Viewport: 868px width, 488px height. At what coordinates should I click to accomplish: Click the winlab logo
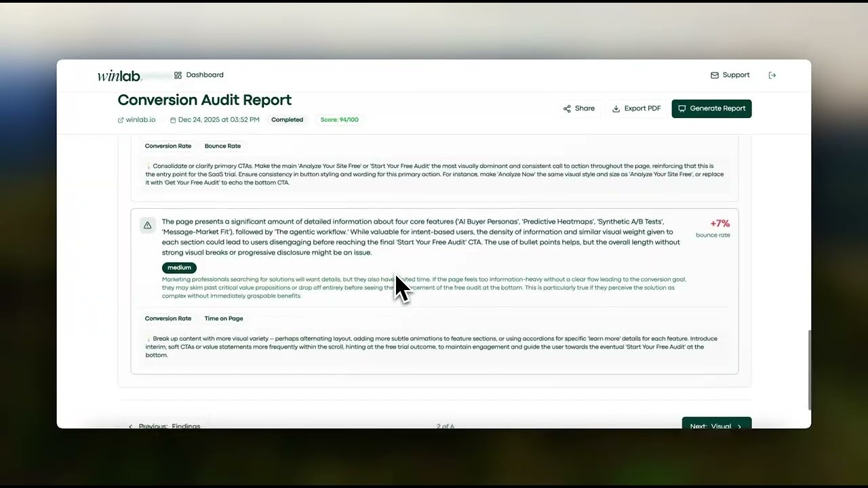coord(119,75)
